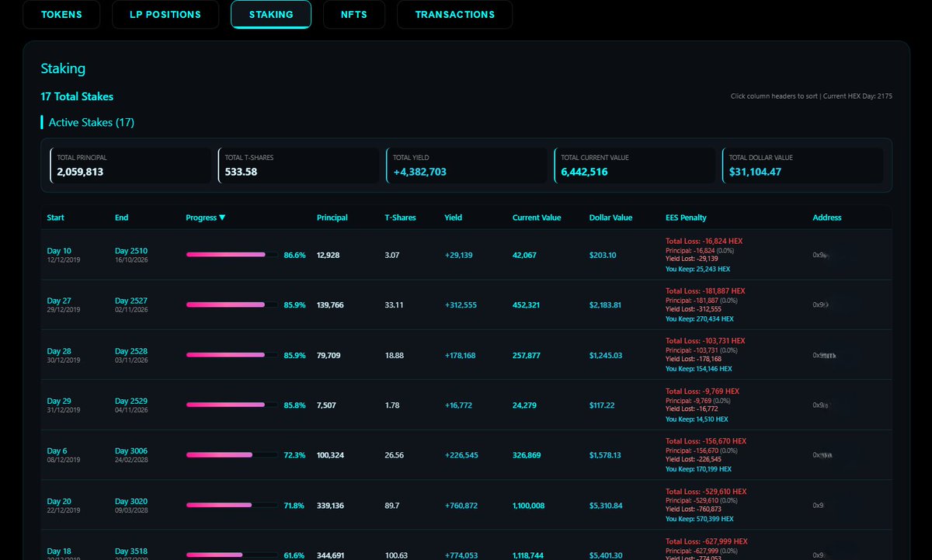932x560 pixels.
Task: Click current value 257,877
Action: tap(527, 355)
